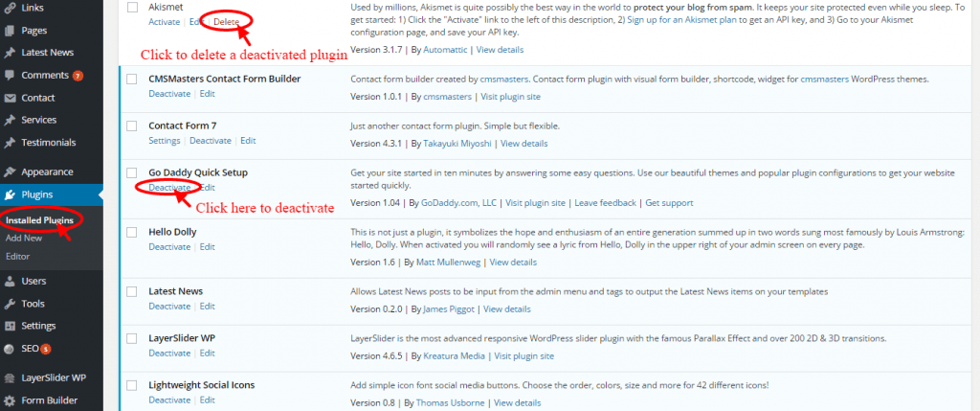
Task: Open Thomas Usborne author link
Action: 450,403
